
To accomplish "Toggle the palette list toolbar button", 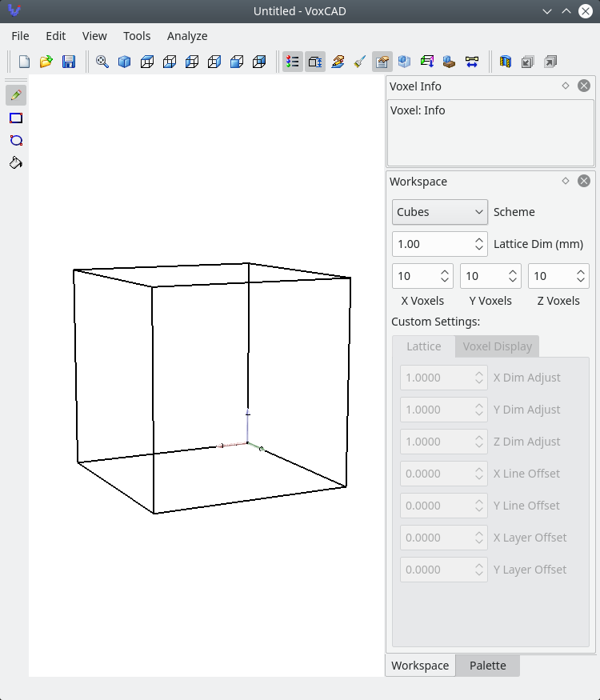I will (293, 62).
